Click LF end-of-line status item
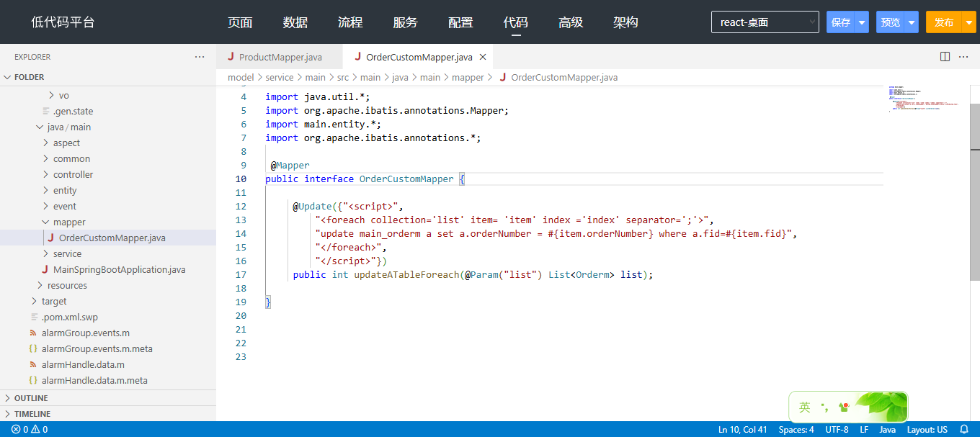The width and height of the screenshot is (980, 437). 864,429
